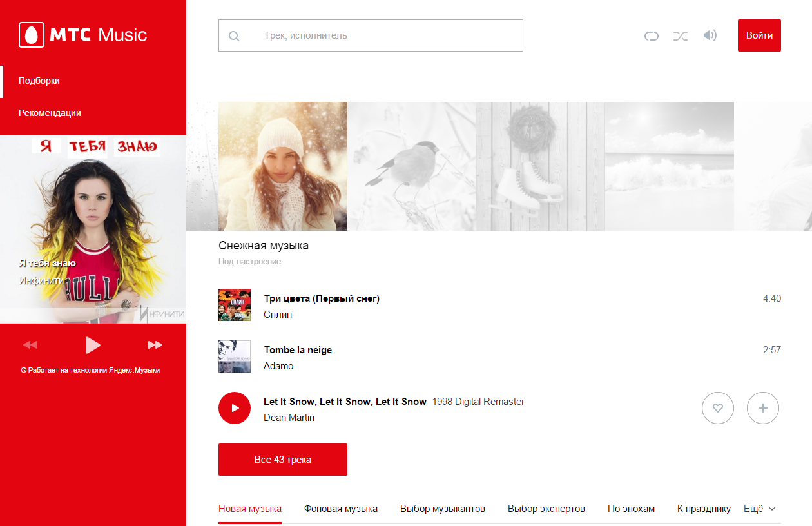Like the Let It Snow track
This screenshot has width=812, height=526.
coord(718,408)
